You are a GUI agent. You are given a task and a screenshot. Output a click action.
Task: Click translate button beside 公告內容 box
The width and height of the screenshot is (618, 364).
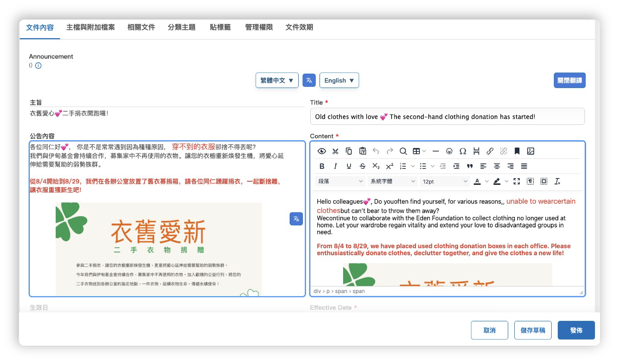296,219
